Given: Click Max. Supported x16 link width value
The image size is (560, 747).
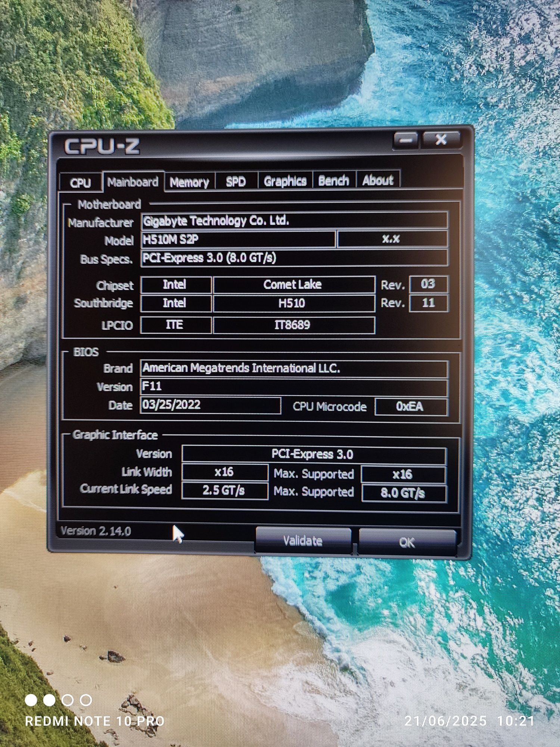Looking at the screenshot, I should coord(404,474).
